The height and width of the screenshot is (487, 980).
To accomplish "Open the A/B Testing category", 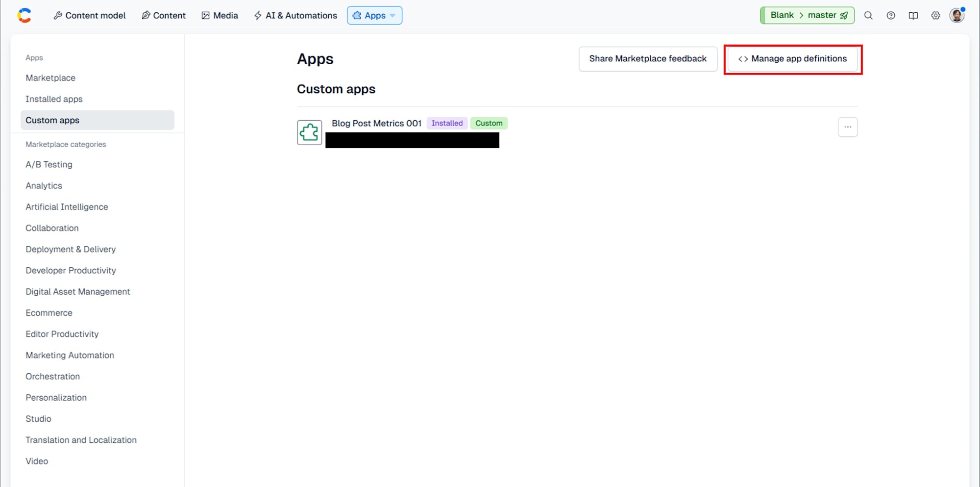I will (49, 164).
